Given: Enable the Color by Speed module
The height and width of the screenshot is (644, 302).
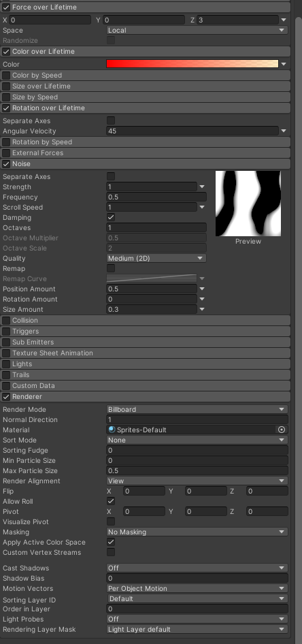Looking at the screenshot, I should pos(6,75).
